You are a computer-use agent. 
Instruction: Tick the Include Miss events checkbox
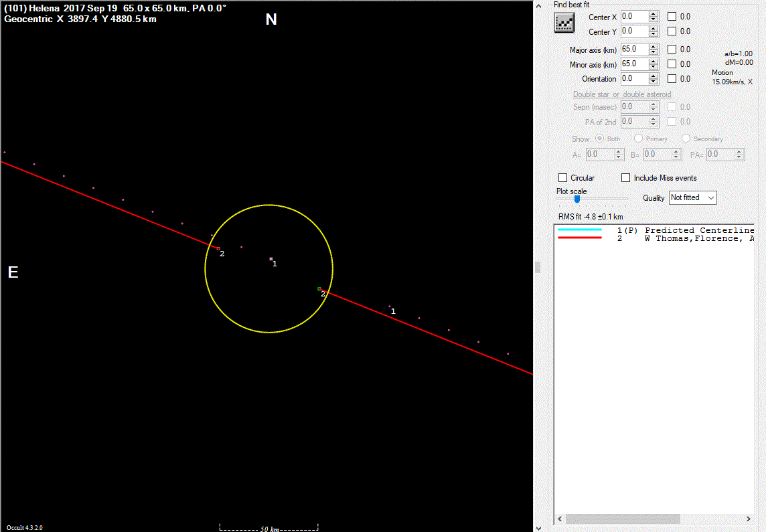625,177
